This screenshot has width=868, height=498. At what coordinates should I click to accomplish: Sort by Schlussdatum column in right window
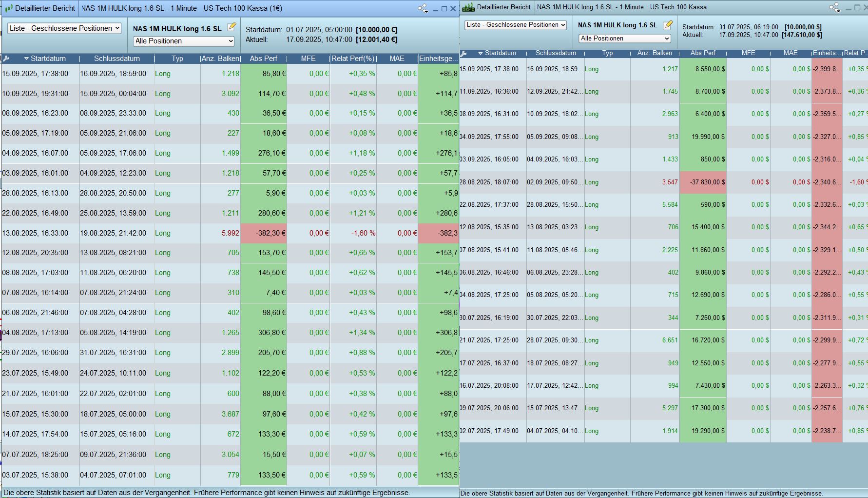[x=556, y=53]
